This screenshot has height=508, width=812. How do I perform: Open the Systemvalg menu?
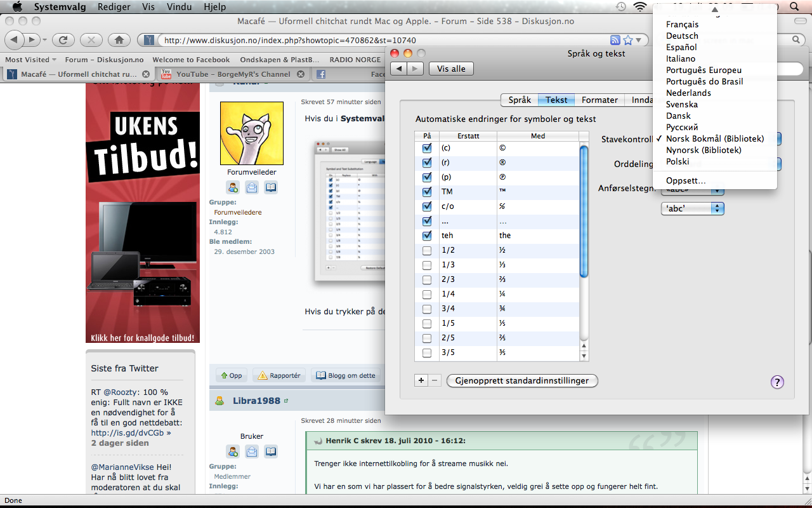point(58,7)
